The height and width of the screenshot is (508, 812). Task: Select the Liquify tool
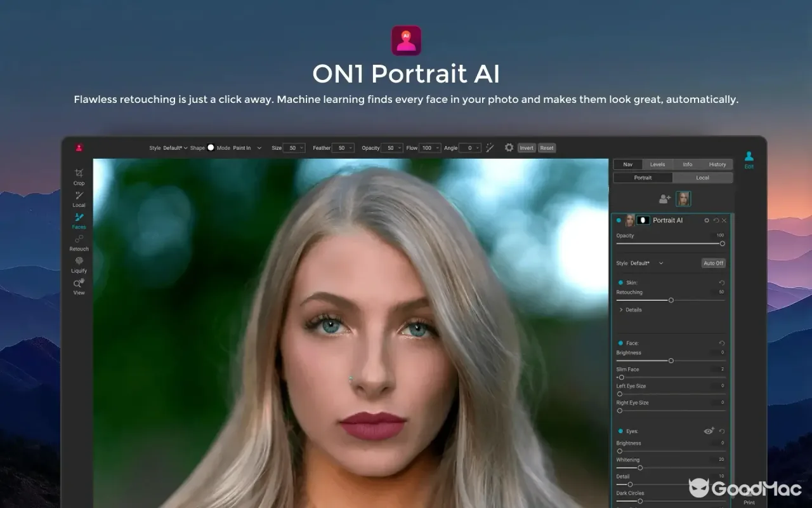point(79,264)
